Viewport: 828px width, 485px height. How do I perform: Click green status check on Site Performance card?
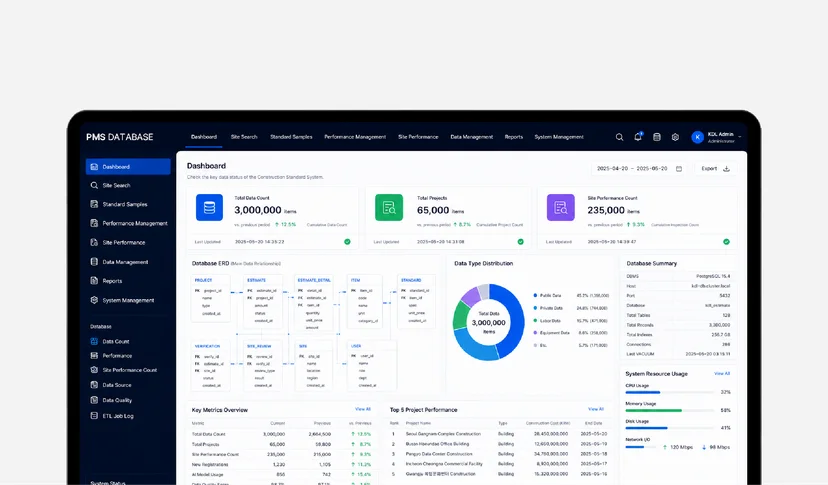pos(727,241)
